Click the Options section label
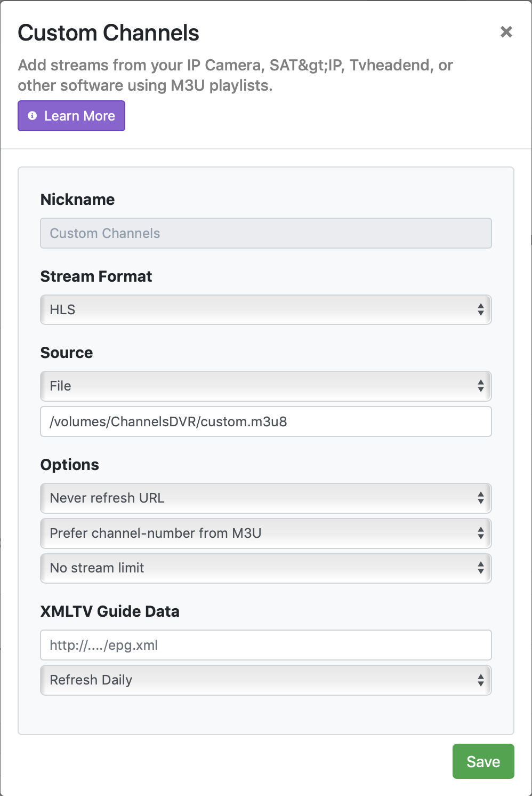532x796 pixels. 70,465
